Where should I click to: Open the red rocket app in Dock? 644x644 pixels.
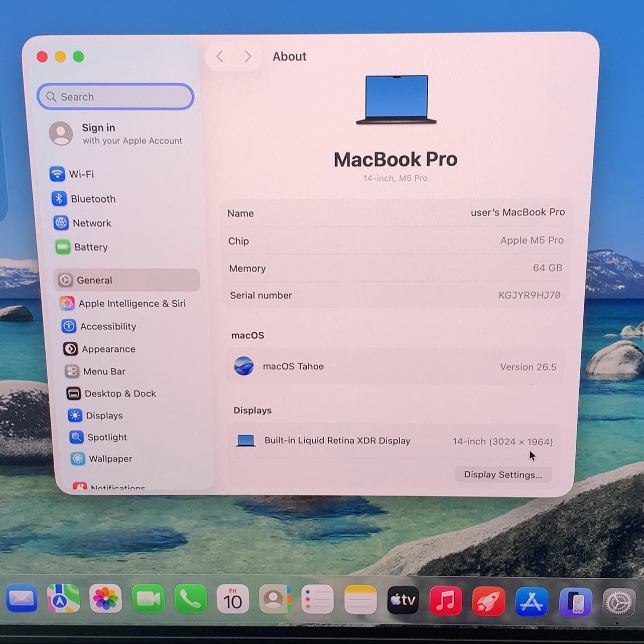pyautogui.click(x=489, y=600)
